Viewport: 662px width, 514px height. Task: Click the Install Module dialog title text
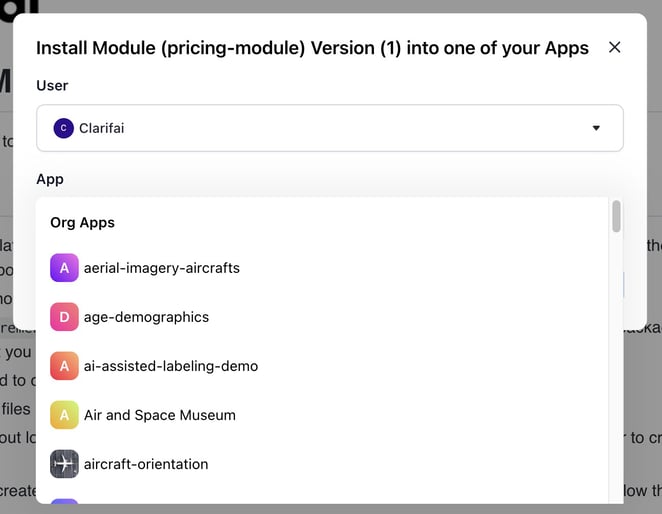point(312,48)
